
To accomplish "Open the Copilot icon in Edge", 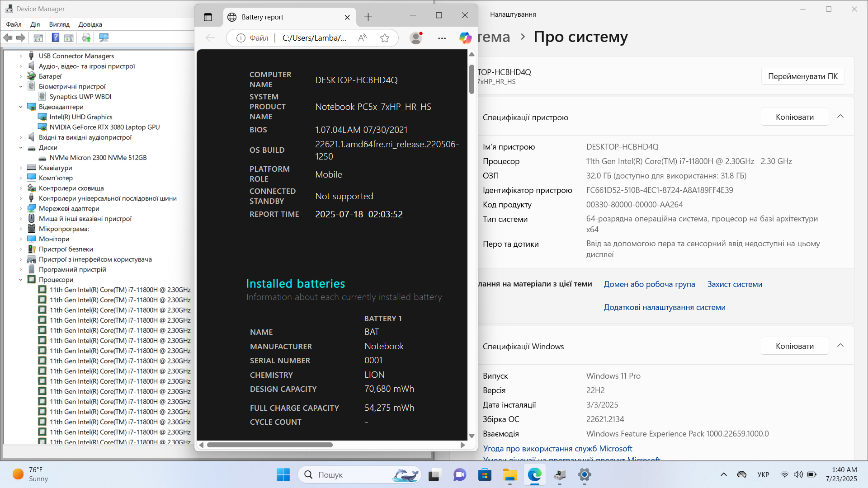I will tap(465, 38).
